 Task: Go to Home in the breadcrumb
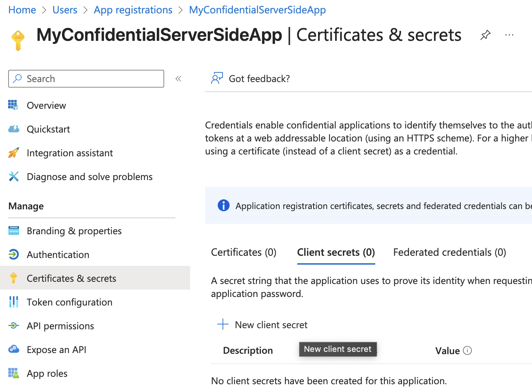tap(22, 10)
